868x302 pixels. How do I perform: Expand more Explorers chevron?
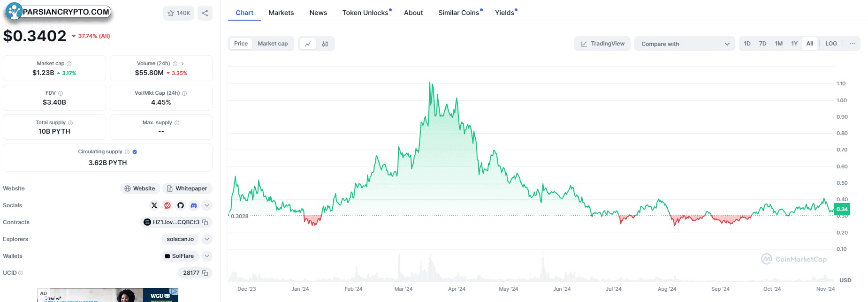click(207, 239)
